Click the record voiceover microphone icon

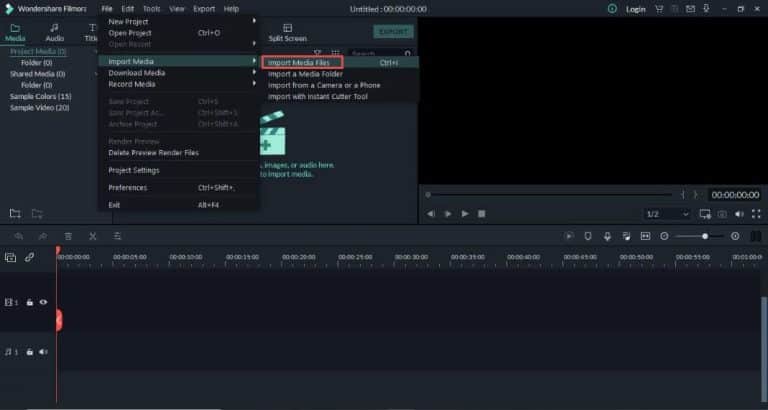click(x=607, y=236)
